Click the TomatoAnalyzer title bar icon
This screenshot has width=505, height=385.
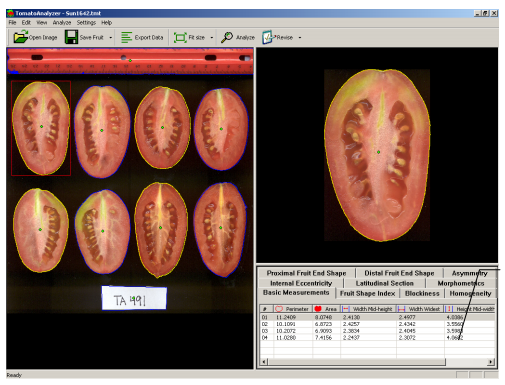(x=11, y=13)
